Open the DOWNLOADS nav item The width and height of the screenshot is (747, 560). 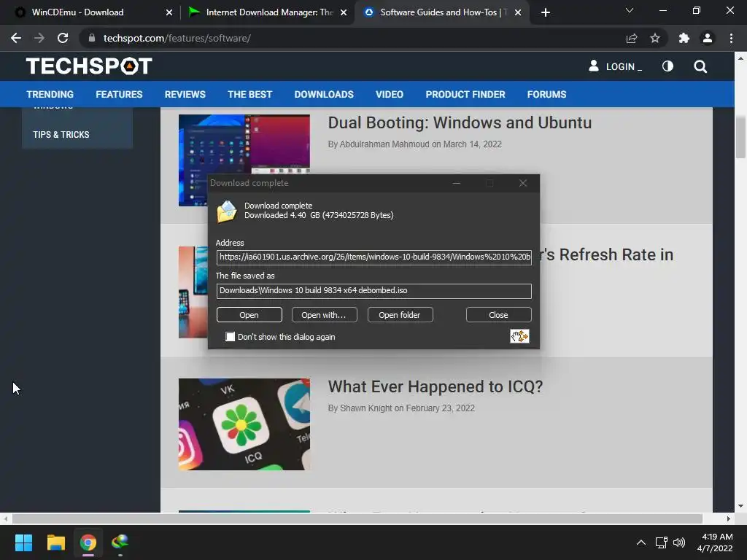pos(324,94)
